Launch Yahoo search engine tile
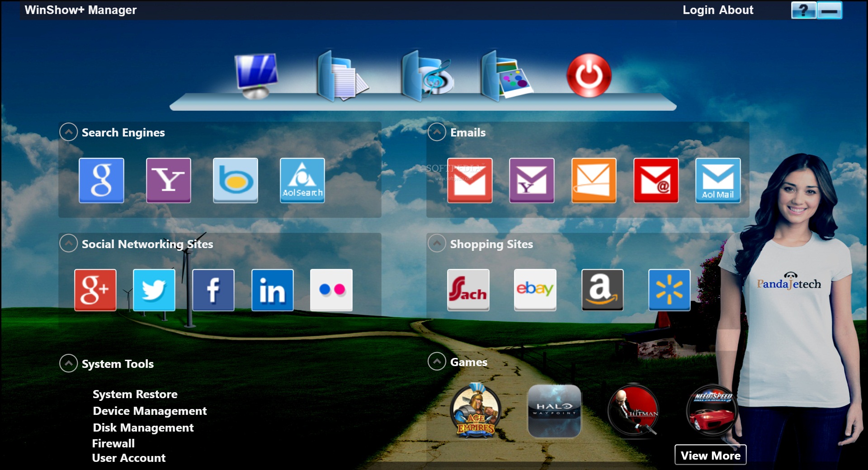The image size is (868, 470). pos(168,180)
